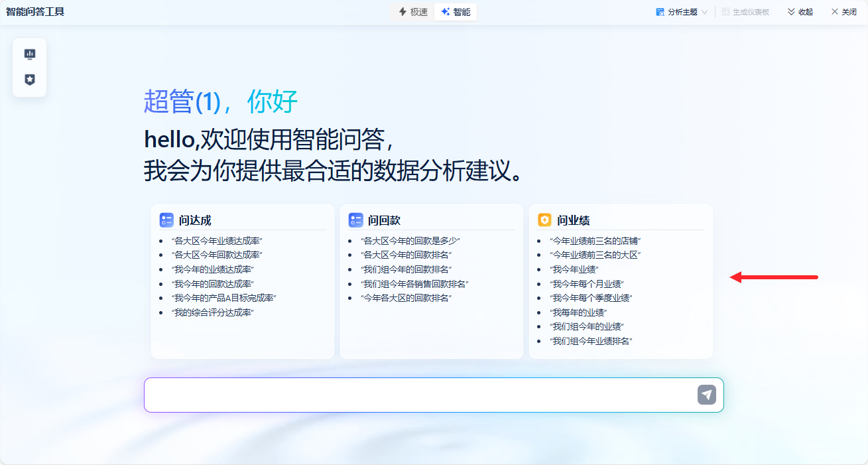This screenshot has height=465, width=868.
Task: Select question “我今年的业绩达成率”
Action: (212, 269)
